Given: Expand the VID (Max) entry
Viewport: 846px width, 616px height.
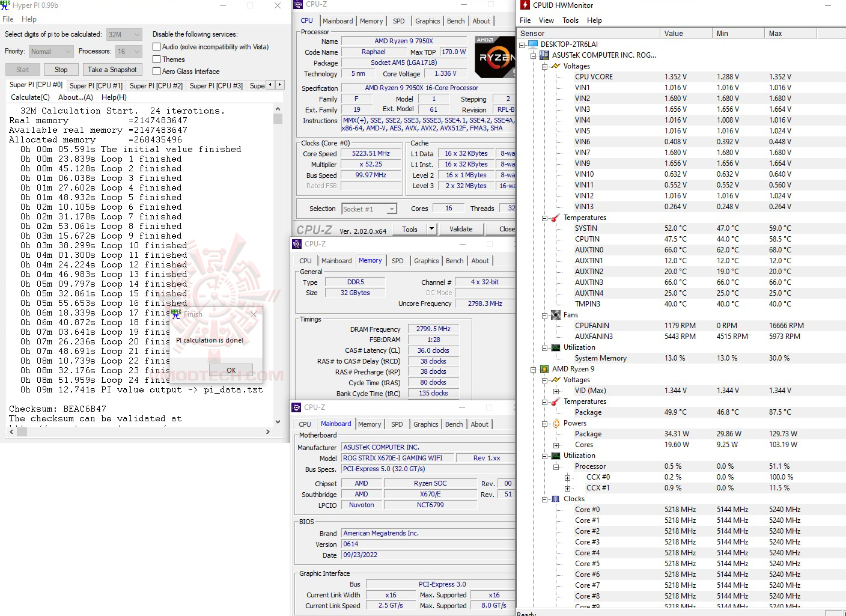Looking at the screenshot, I should pos(556,391).
